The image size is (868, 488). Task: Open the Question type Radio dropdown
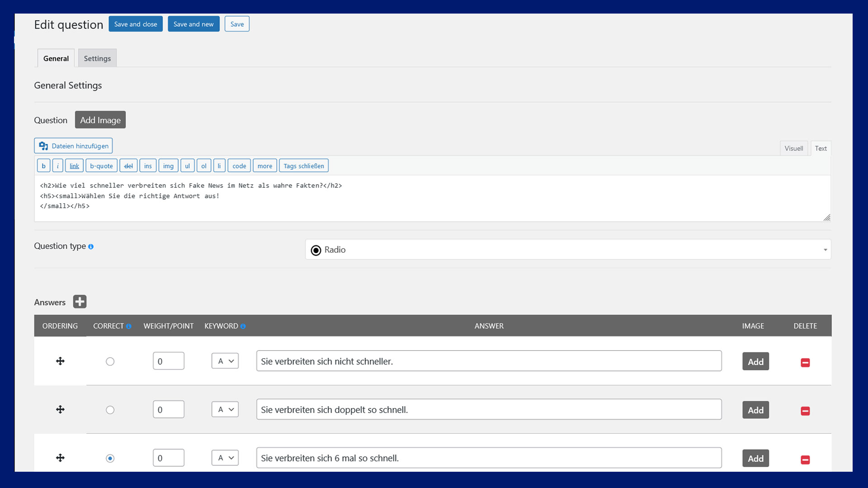(x=568, y=249)
